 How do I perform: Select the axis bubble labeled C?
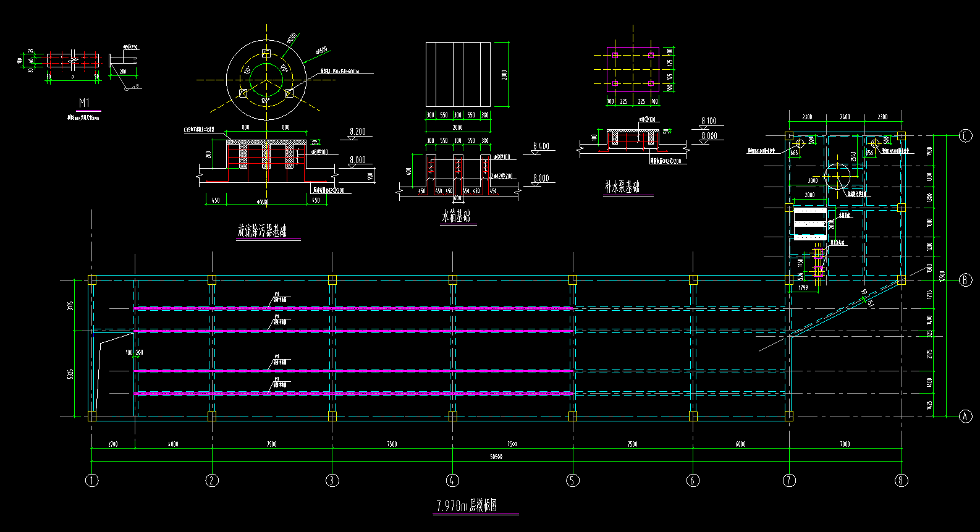tap(966, 136)
